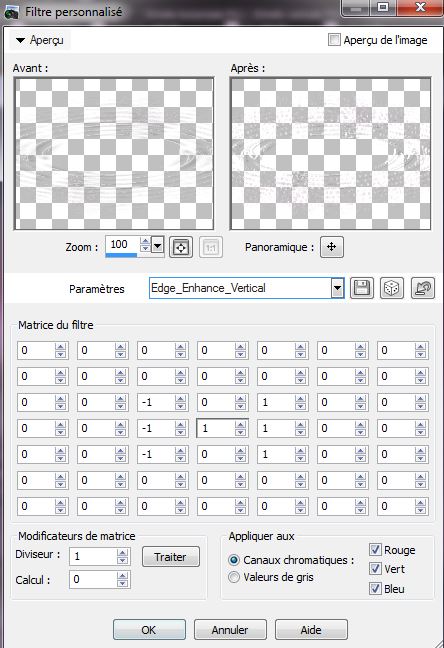
Task: Click the reset to default icon
Action: (x=423, y=288)
